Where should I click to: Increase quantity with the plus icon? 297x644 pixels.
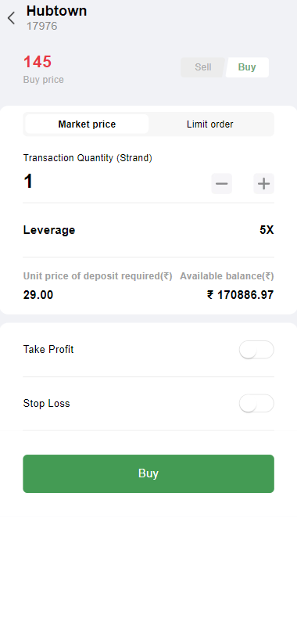pyautogui.click(x=263, y=184)
